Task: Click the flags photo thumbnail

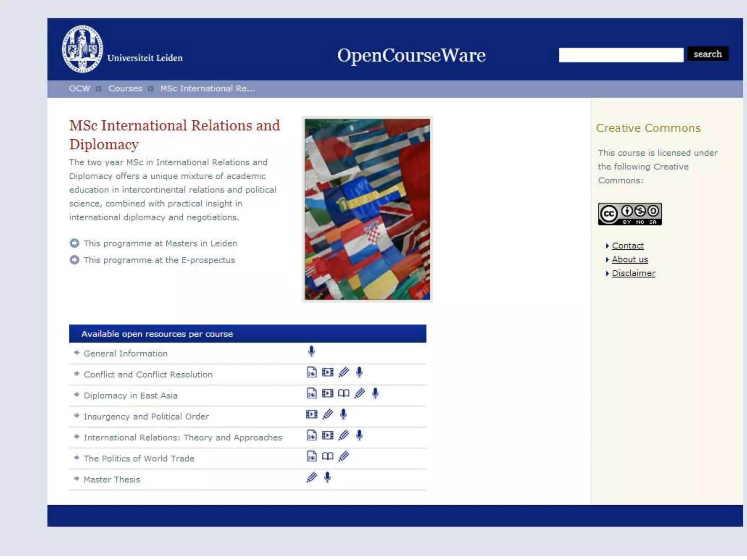Action: [x=367, y=209]
